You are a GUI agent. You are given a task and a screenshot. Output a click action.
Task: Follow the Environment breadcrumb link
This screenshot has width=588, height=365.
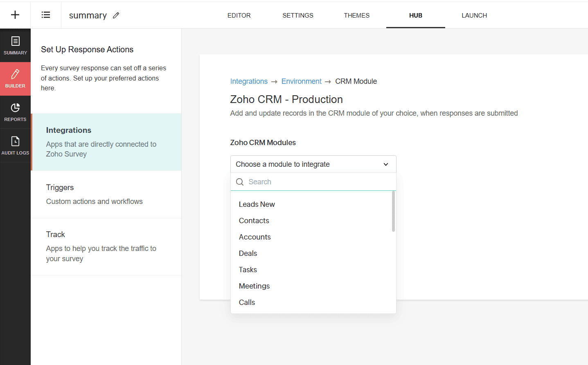301,81
